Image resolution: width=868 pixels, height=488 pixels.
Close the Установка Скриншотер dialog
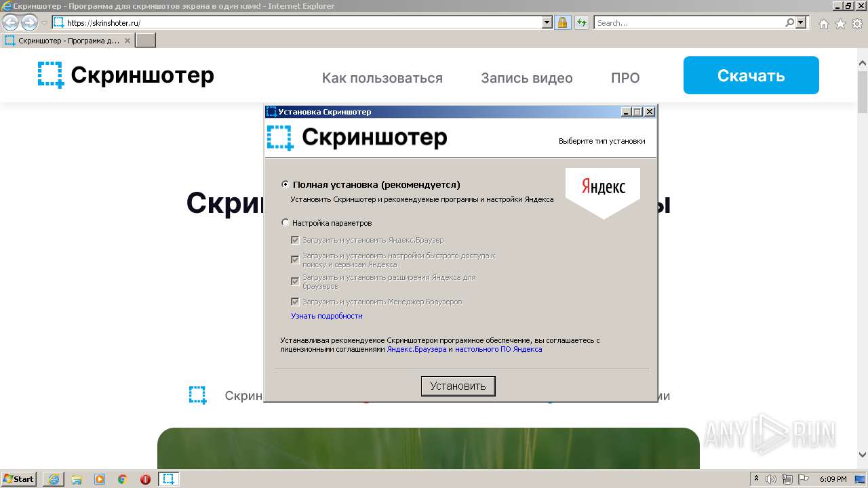tap(650, 112)
